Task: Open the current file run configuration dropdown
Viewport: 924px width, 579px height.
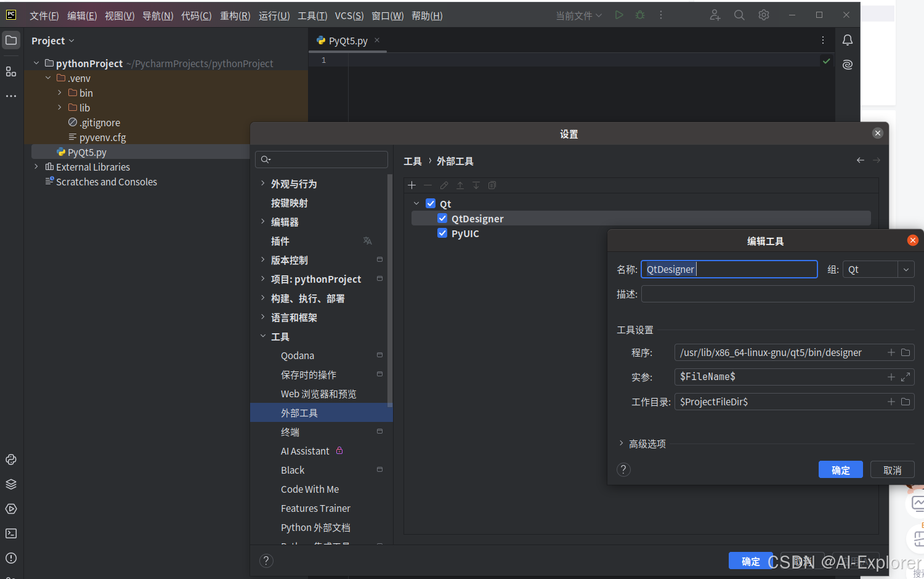Action: pos(578,15)
